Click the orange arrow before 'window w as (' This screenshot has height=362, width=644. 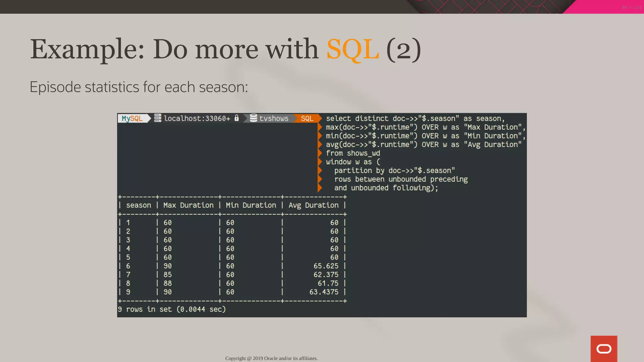coord(320,162)
